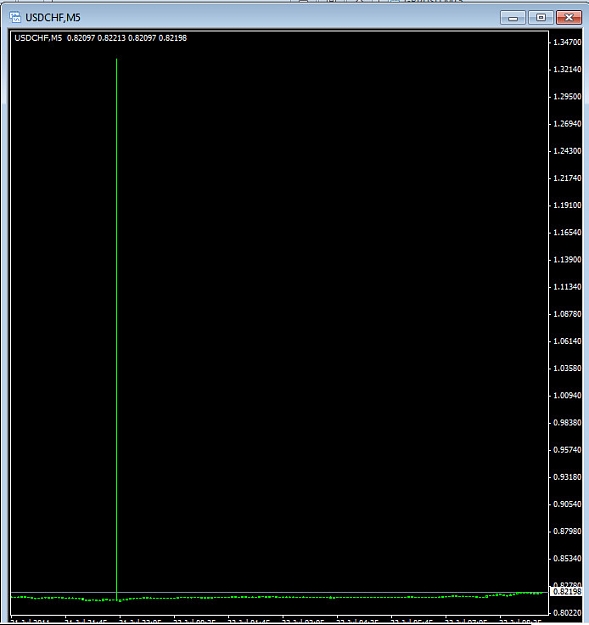Close the USDCHF,M5 chart window
The width and height of the screenshot is (589, 625).
[569, 18]
